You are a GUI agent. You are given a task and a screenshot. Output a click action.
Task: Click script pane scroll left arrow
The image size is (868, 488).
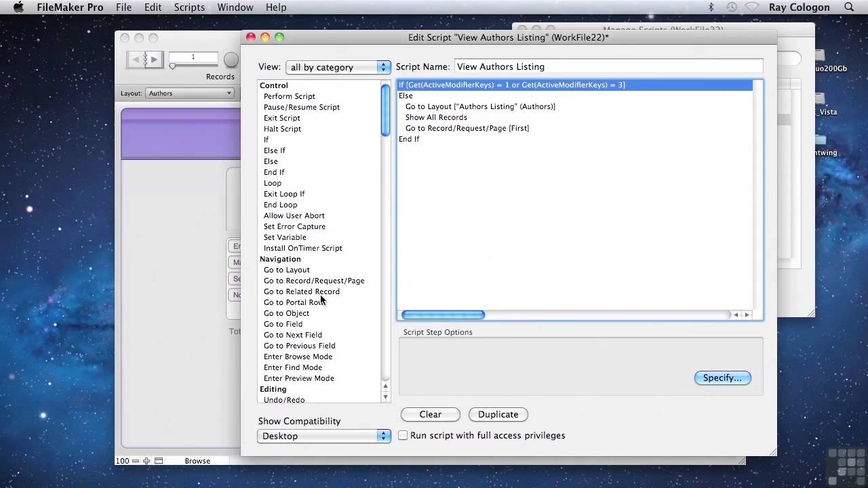[x=736, y=315]
